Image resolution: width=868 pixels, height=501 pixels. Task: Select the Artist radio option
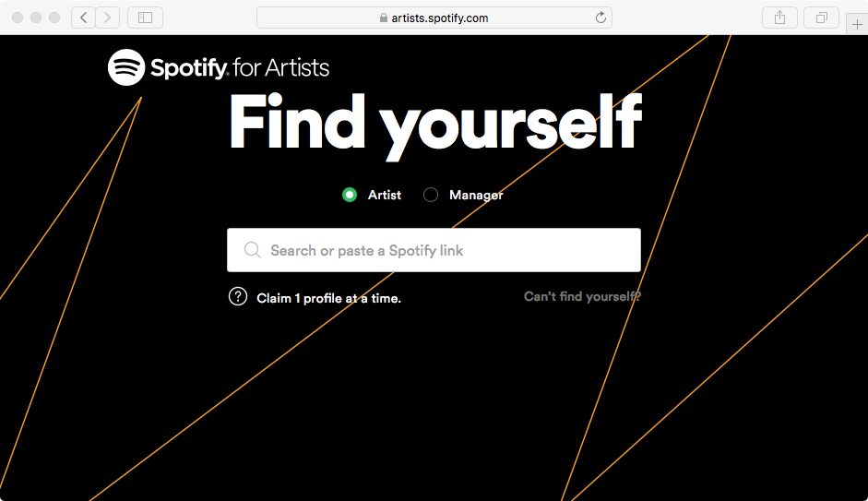pos(350,195)
